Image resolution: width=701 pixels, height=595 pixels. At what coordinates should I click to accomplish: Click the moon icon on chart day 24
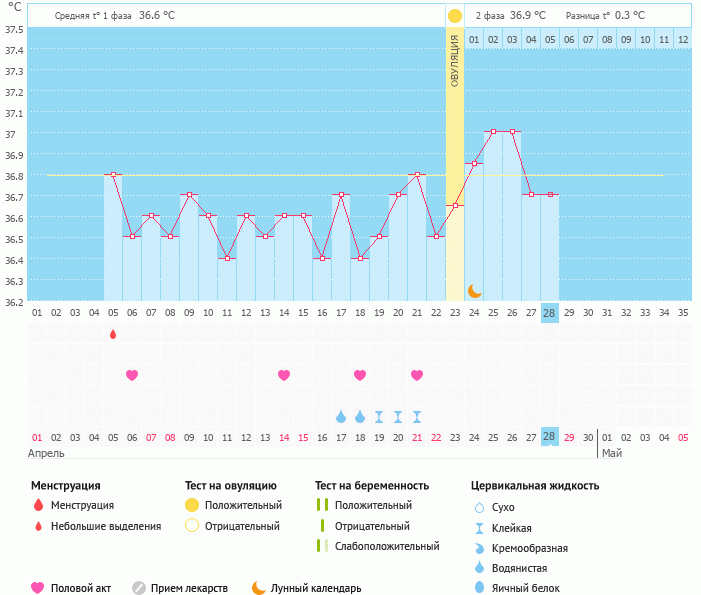point(475,290)
